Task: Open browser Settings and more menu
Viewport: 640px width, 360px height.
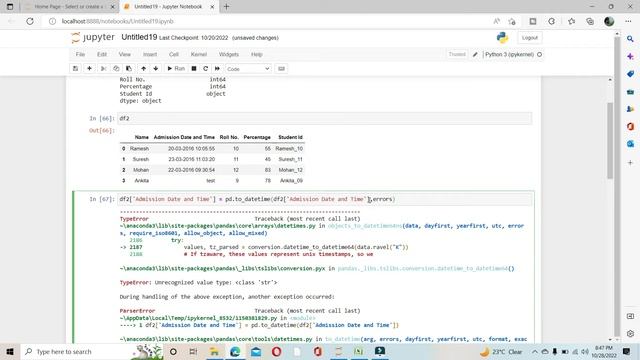Action: 628,21
